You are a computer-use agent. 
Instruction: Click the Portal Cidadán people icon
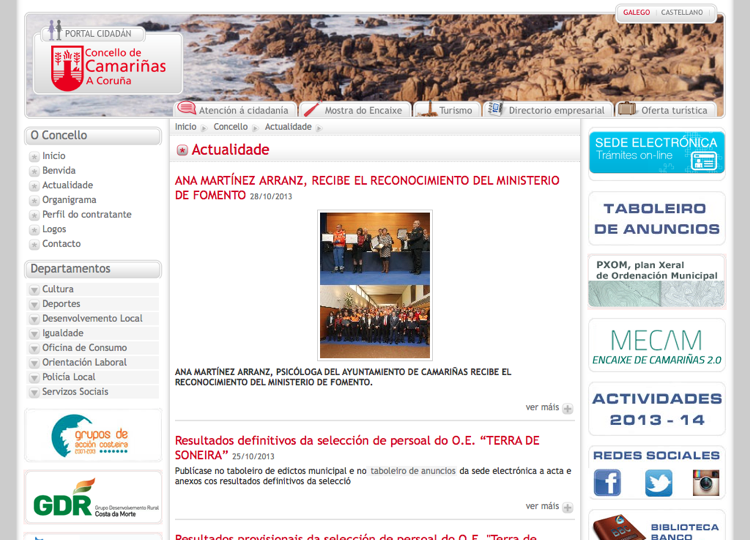pos(55,30)
